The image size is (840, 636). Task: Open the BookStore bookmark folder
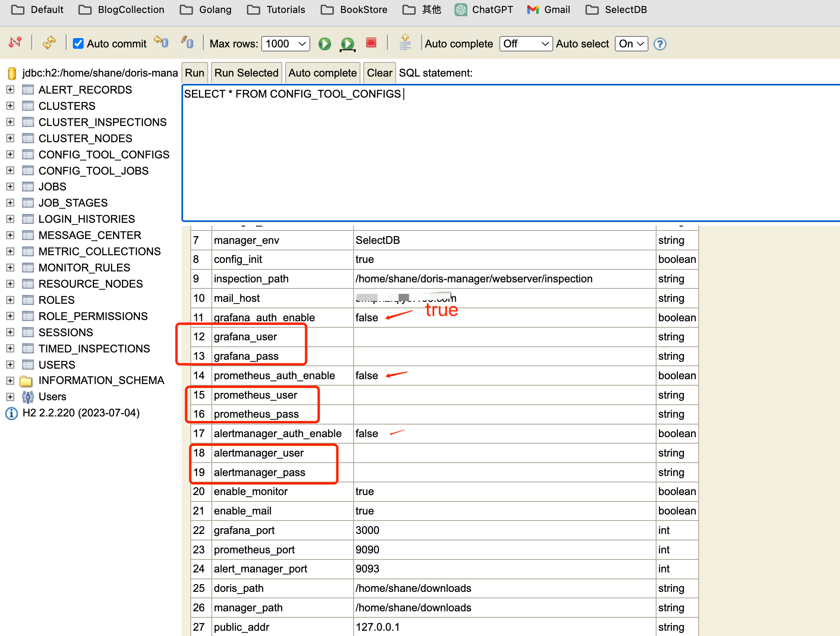[354, 9]
